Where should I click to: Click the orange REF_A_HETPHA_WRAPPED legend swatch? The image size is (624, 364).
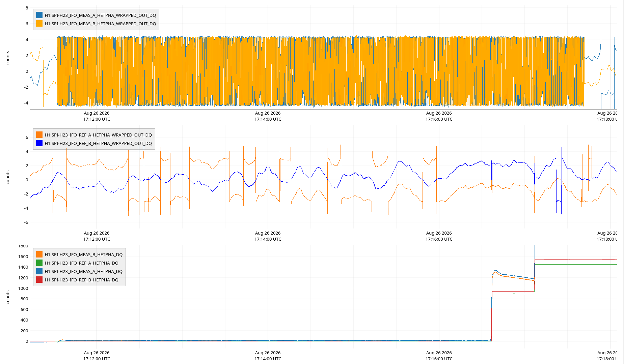click(39, 135)
